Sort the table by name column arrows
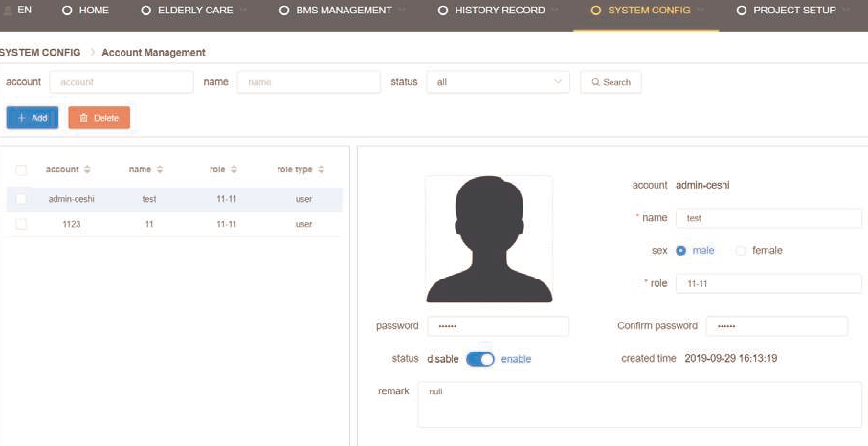 (x=160, y=169)
